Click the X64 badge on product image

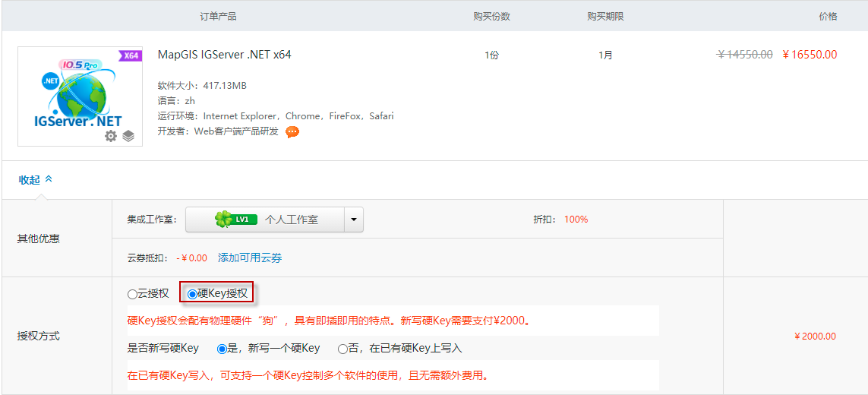130,55
